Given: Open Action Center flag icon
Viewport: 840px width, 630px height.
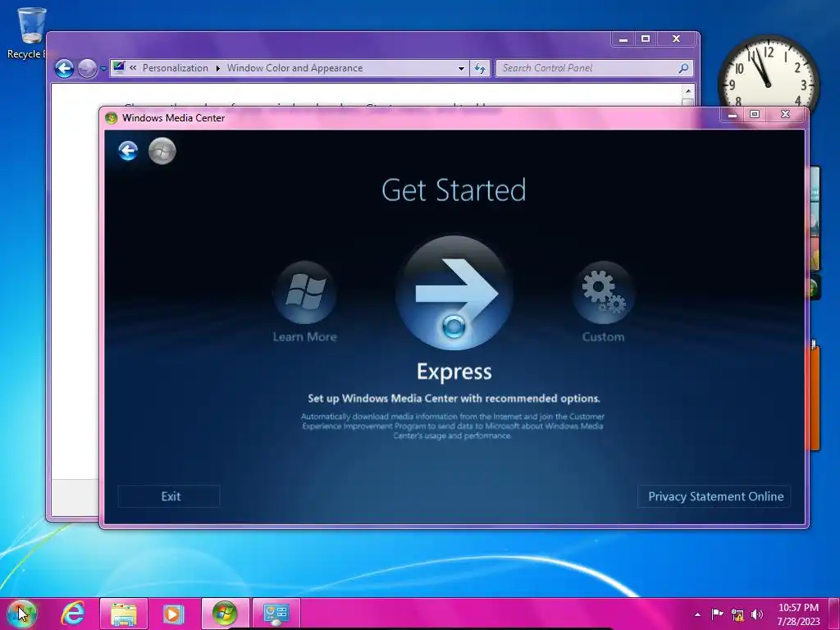Looking at the screenshot, I should (717, 614).
